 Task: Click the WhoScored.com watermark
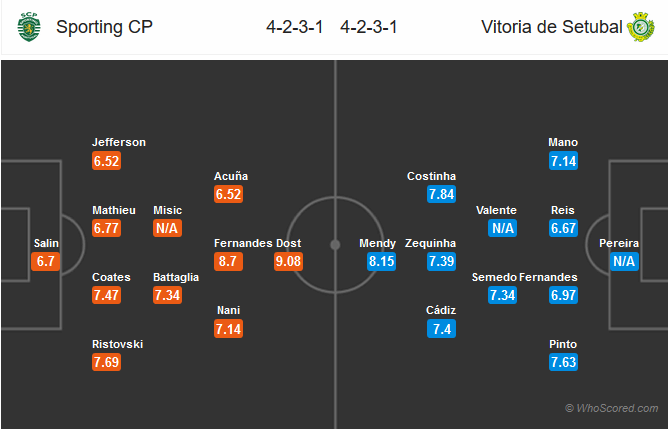pos(612,408)
